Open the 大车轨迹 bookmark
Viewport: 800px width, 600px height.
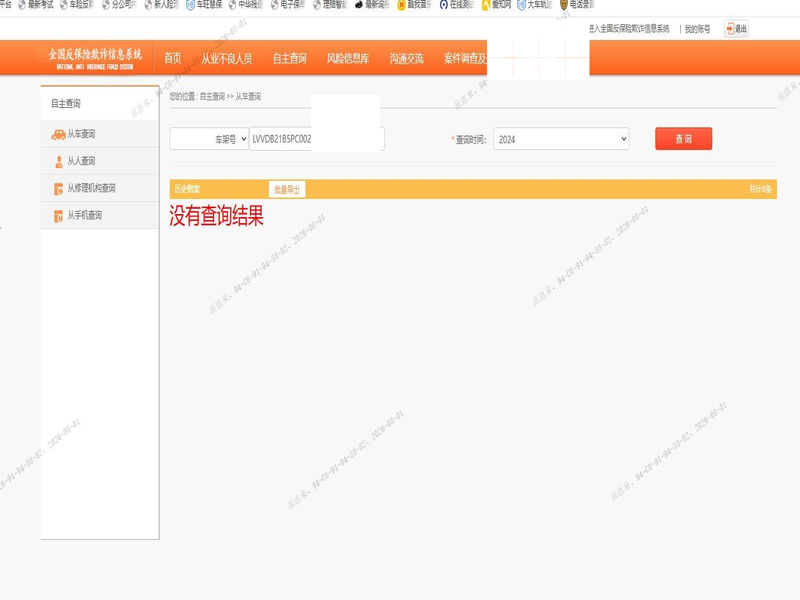535,5
